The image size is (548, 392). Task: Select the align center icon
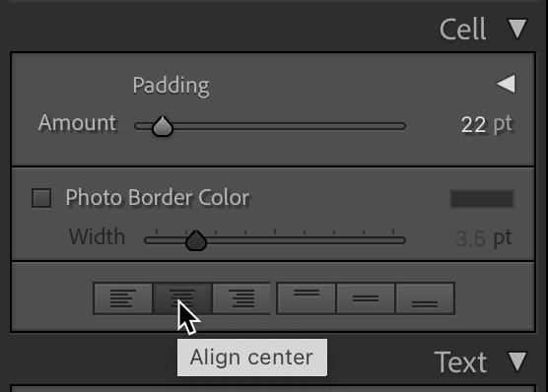pyautogui.click(x=182, y=298)
